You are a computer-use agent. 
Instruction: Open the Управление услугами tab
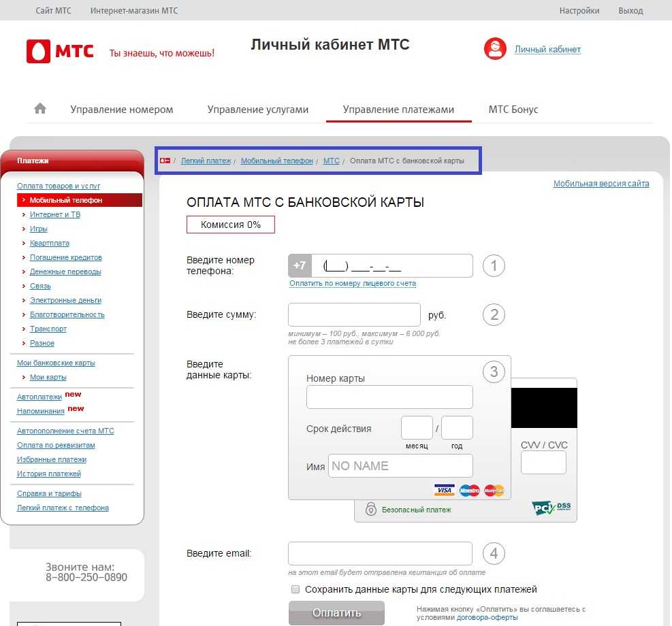tap(258, 110)
